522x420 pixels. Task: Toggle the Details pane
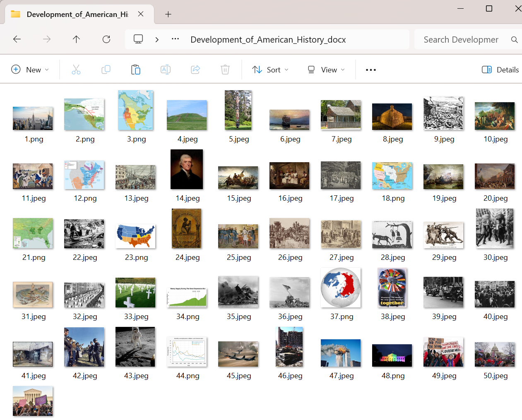tap(500, 70)
